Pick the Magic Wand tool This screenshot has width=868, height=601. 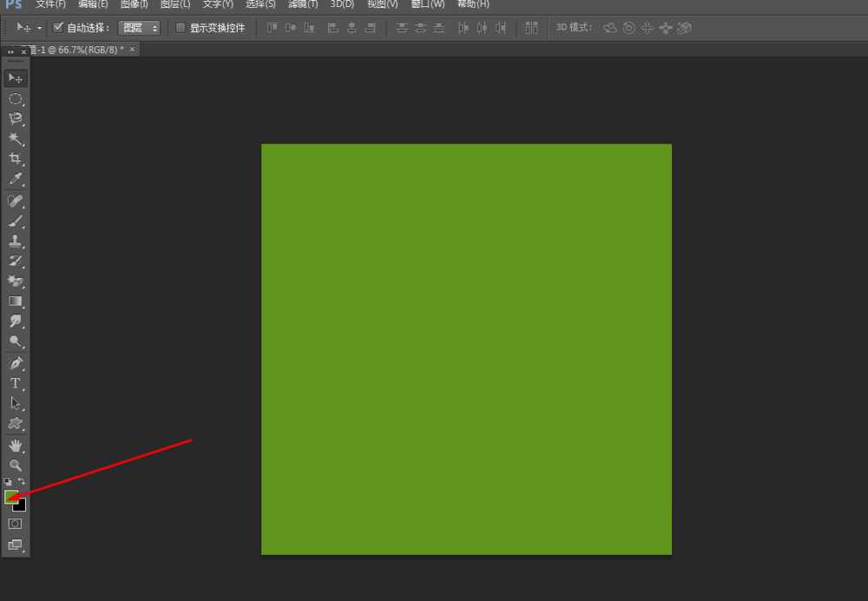(x=15, y=139)
